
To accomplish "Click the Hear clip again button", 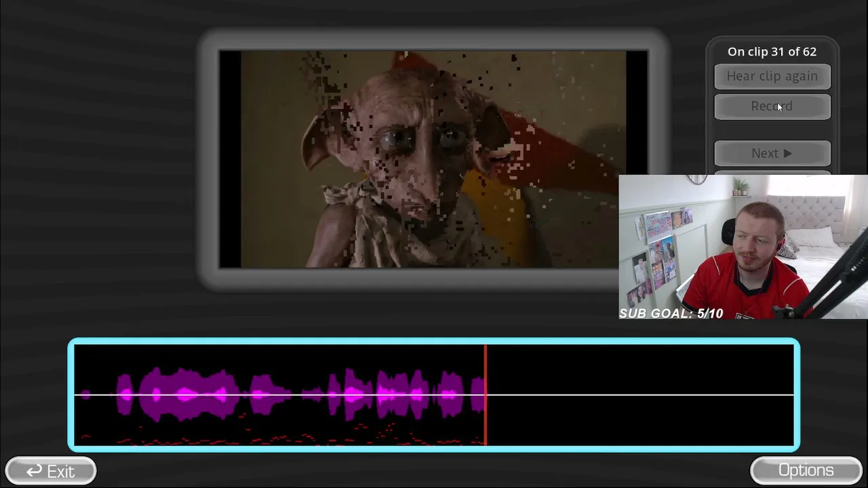I will click(772, 77).
